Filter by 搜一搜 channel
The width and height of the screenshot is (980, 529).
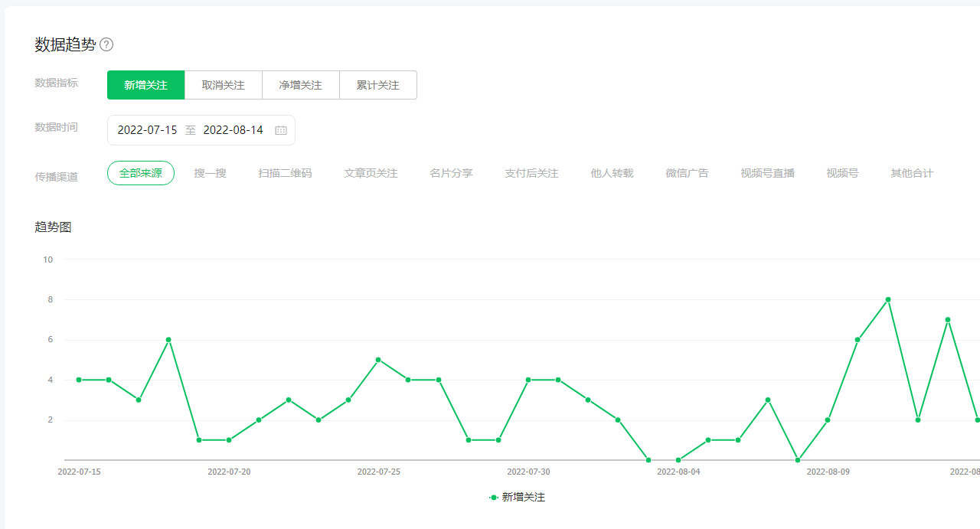pyautogui.click(x=210, y=173)
